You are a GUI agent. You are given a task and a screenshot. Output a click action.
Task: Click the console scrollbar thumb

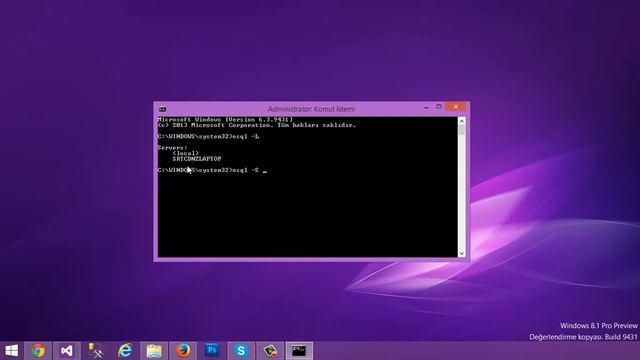[462, 130]
